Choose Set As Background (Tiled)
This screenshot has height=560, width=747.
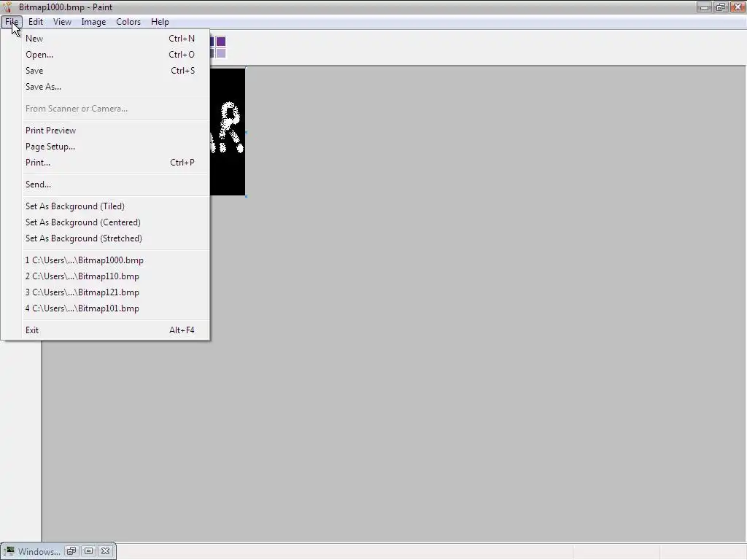pyautogui.click(x=106, y=206)
